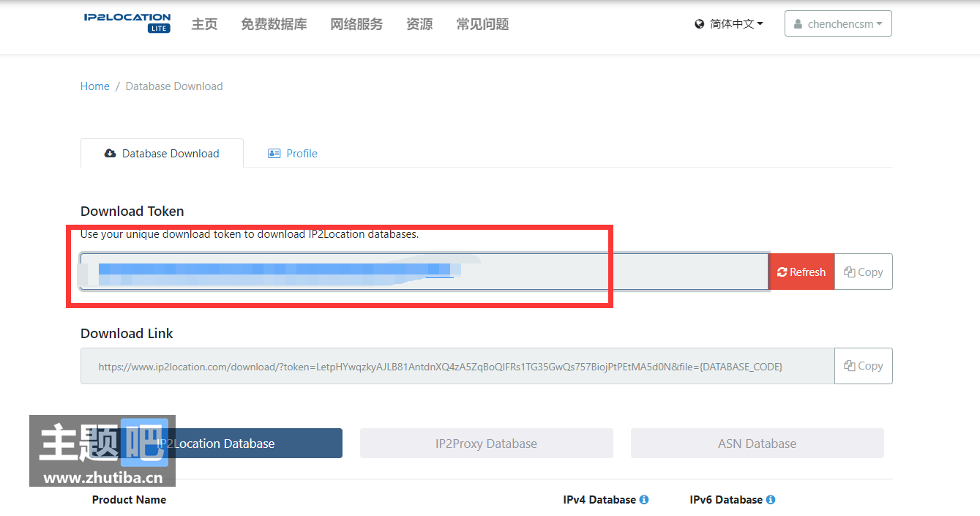The height and width of the screenshot is (516, 980).
Task: Click the 'IPv6 Database' column header text
Action: click(x=726, y=500)
